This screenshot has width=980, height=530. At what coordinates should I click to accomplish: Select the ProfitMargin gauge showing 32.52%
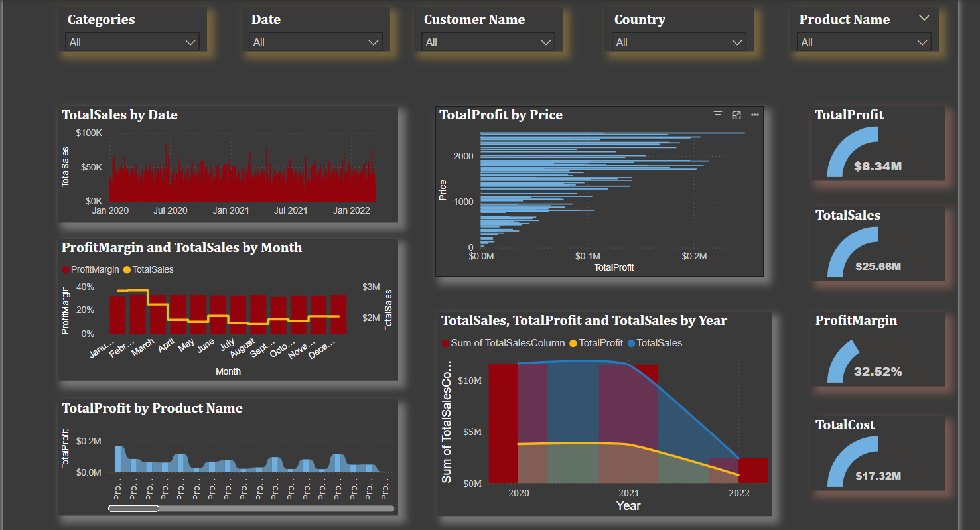pos(877,350)
